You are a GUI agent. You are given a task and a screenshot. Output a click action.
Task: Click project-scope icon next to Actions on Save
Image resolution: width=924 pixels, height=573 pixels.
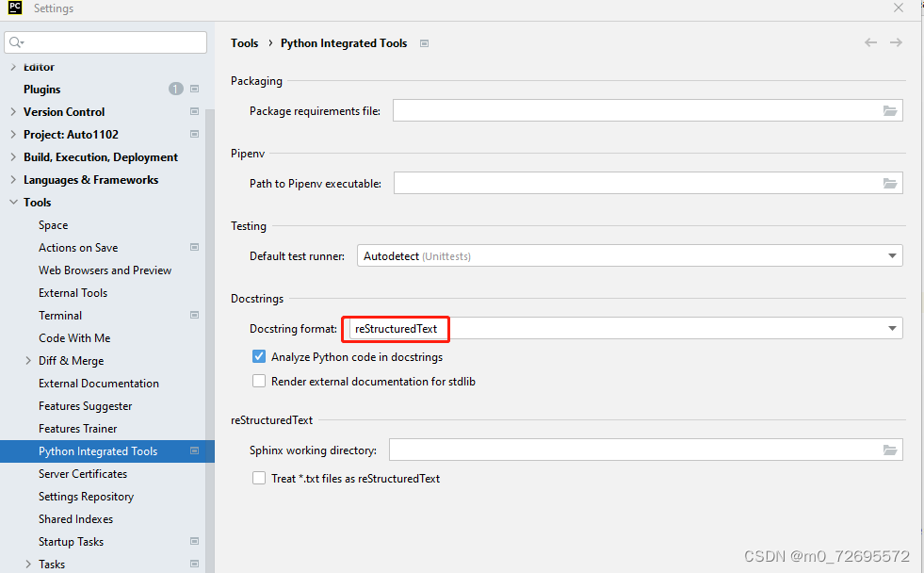[194, 248]
